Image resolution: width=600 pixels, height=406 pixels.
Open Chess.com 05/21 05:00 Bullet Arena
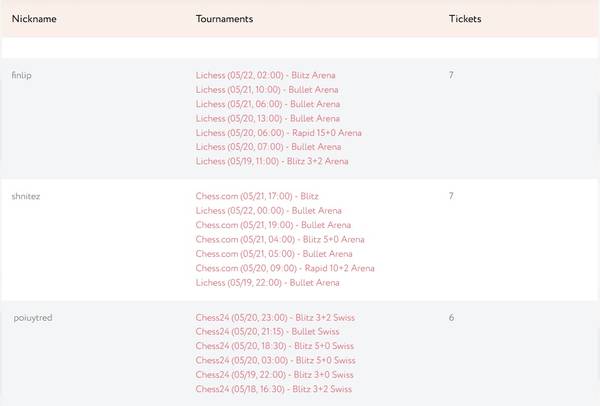point(274,254)
